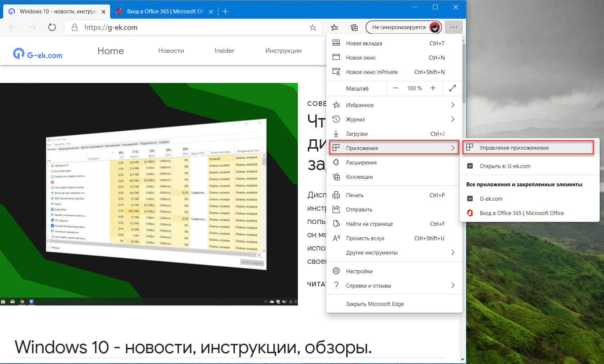Screen dimensions: 604x364
Task: Zoom in with the plus button
Action: (433, 88)
